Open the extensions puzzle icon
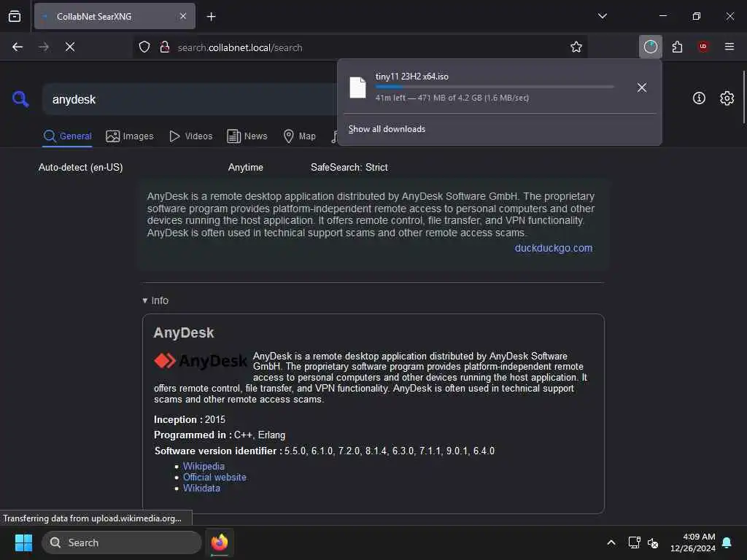The image size is (747, 560). (677, 47)
